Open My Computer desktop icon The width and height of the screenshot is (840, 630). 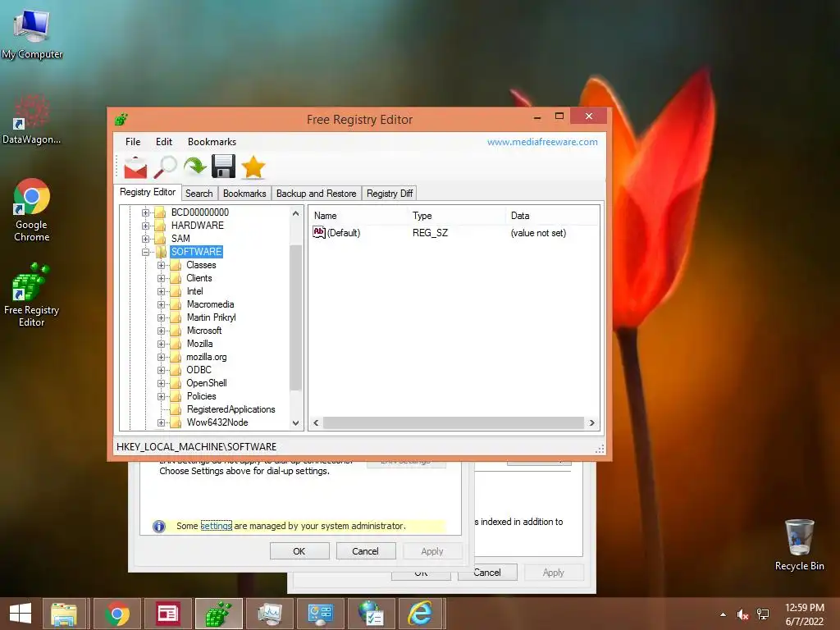[x=32, y=33]
